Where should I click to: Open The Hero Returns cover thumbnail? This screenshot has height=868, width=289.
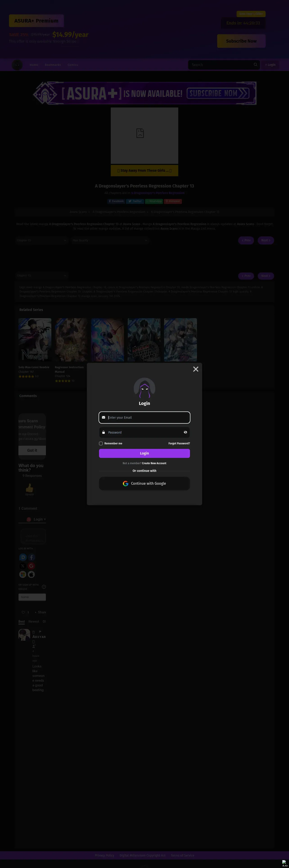coord(108,340)
